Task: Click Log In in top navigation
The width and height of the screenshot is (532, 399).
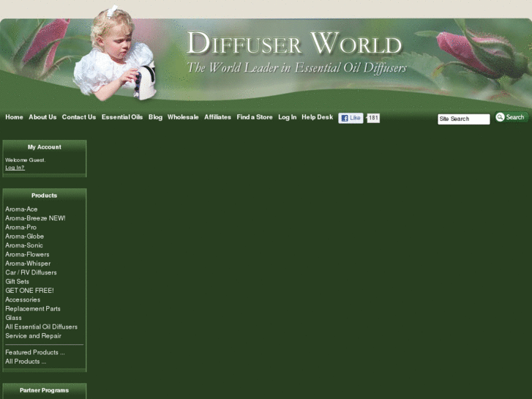Action: pyautogui.click(x=288, y=117)
